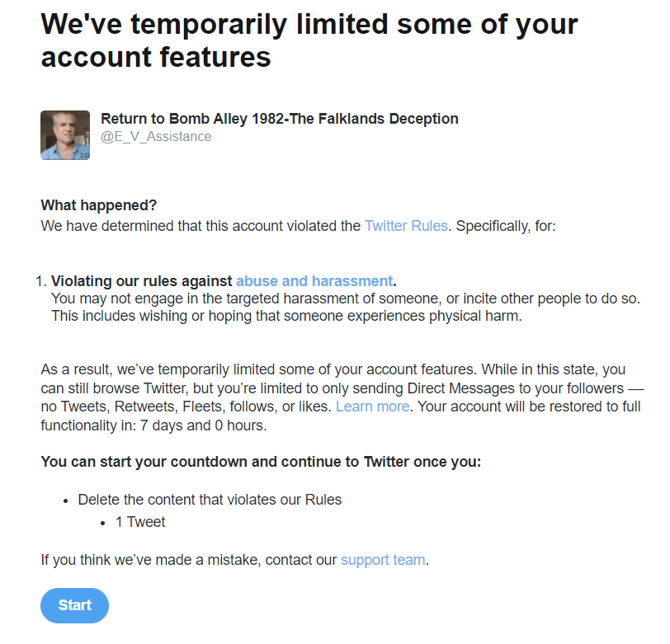Click the line about wishing physical harm
Screen dimensions: 670x644
coord(286,316)
